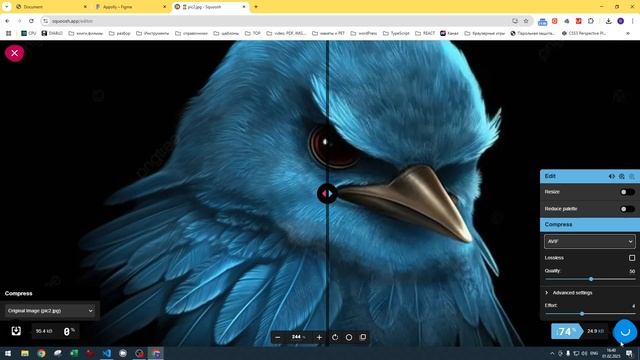Screen dimensions: 640x360
Task: Open the tab search dropdown arrow
Action: click(7, 7)
